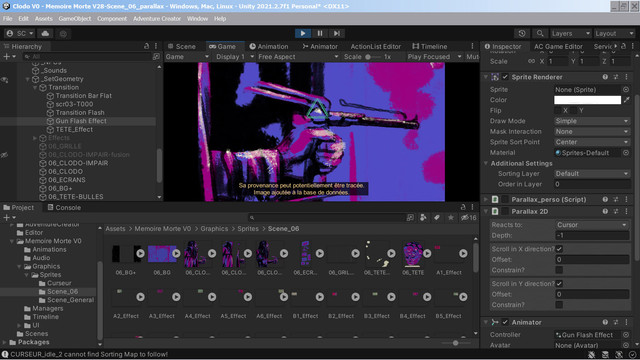Expand the Effects object in the Hierarchy

[x=35, y=138]
